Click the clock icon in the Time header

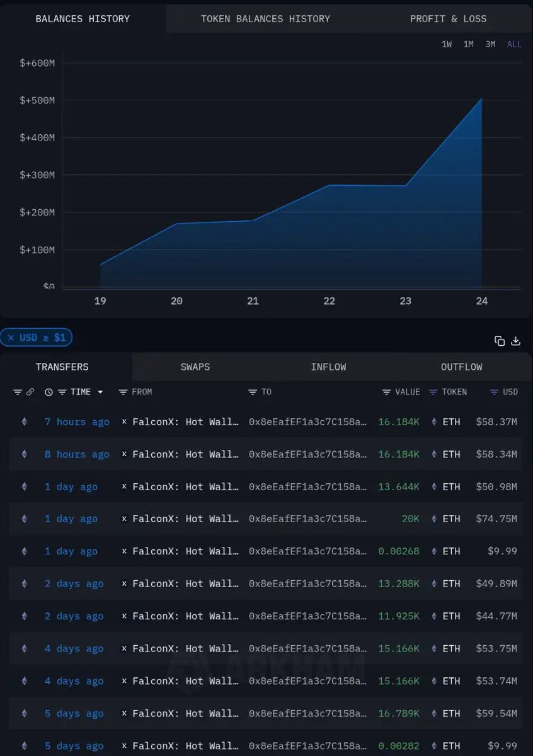(x=49, y=392)
